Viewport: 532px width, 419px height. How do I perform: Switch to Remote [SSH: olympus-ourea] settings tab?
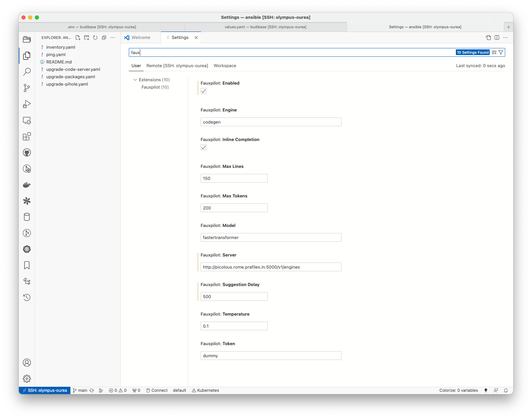point(177,65)
